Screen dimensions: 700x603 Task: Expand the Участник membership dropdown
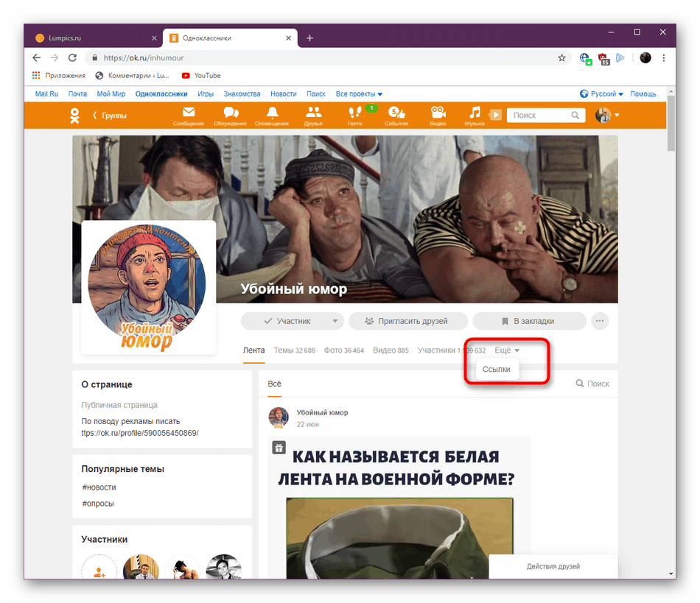335,321
